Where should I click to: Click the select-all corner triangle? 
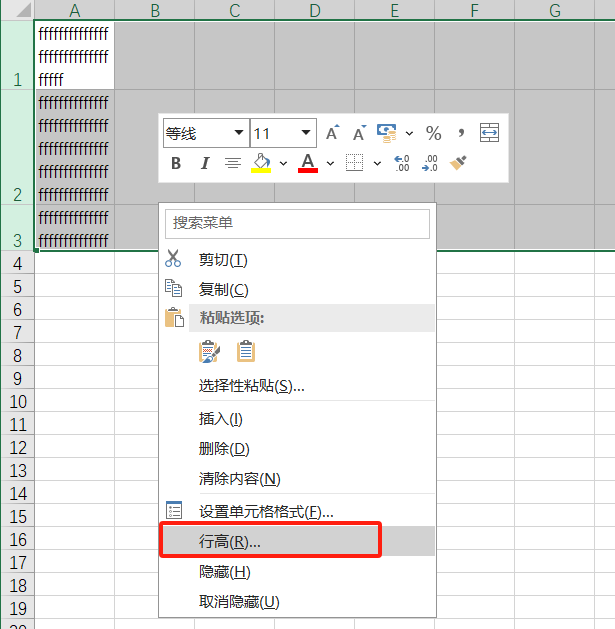pos(24,10)
